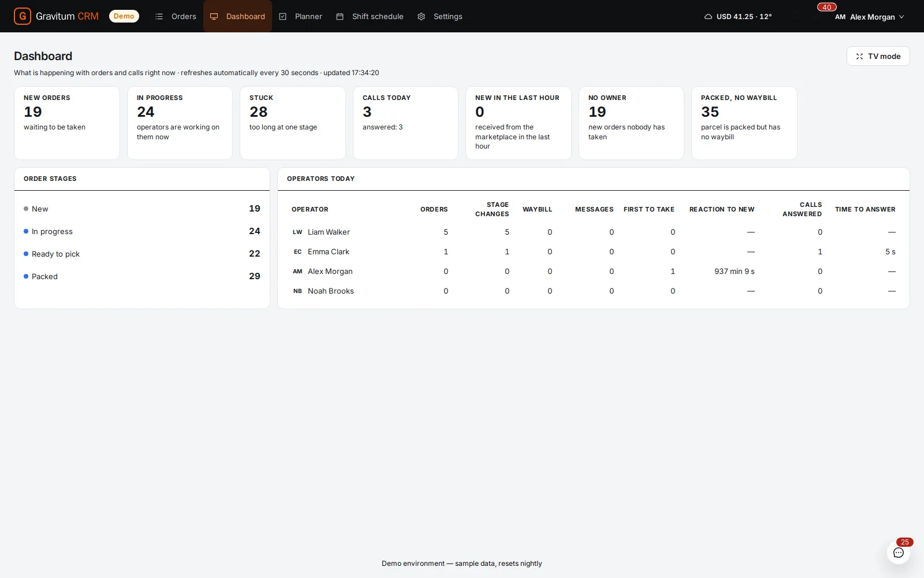This screenshot has height=578, width=924.
Task: Click the Noah Brooks operator name
Action: (331, 291)
